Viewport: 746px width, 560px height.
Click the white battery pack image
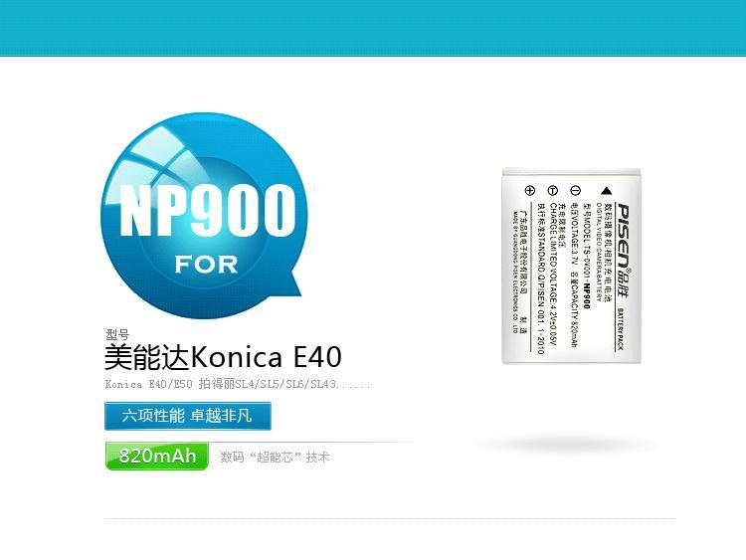click(571, 266)
